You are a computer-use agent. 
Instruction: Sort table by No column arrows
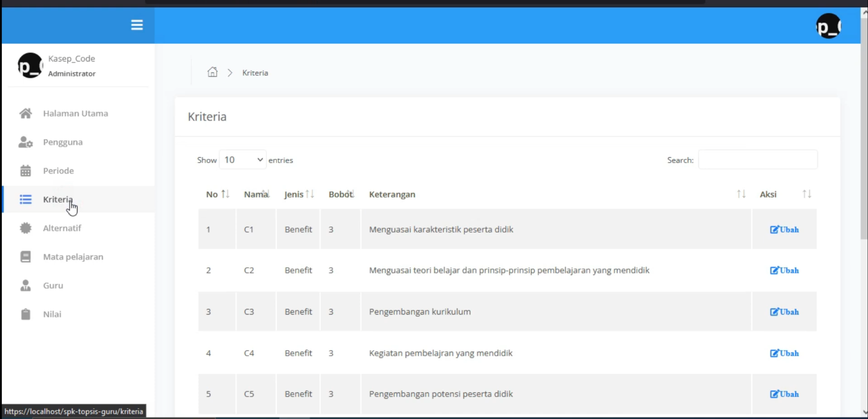coord(225,194)
